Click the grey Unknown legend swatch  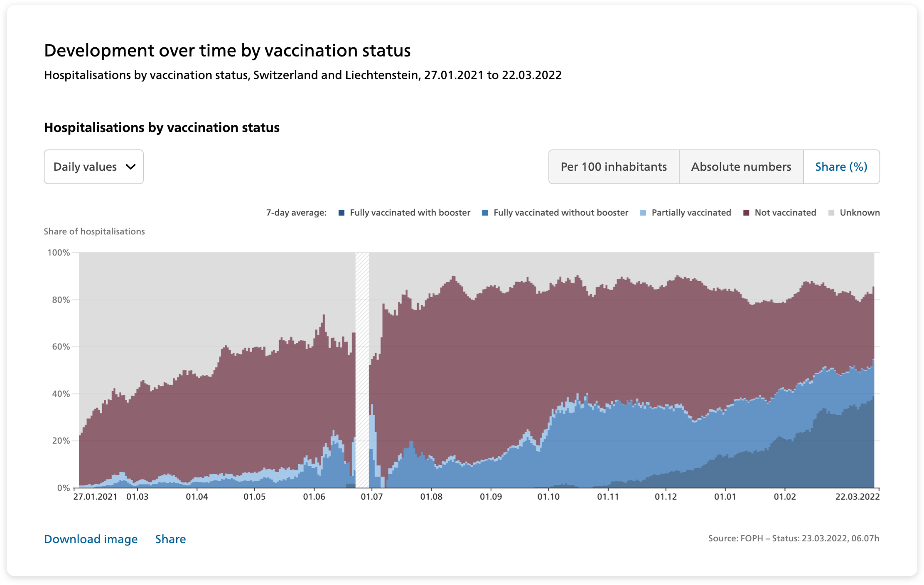click(x=831, y=213)
